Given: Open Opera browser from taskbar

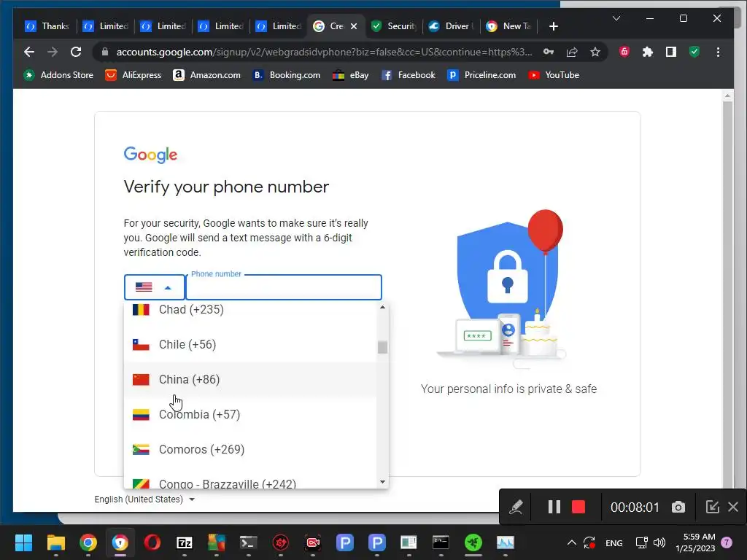Looking at the screenshot, I should tap(152, 542).
